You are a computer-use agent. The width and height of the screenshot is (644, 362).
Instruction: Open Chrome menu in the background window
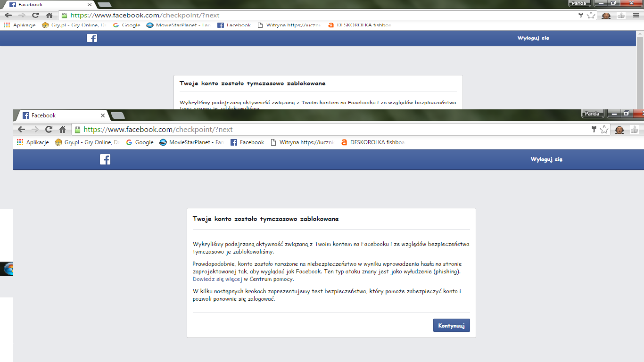[x=636, y=15]
